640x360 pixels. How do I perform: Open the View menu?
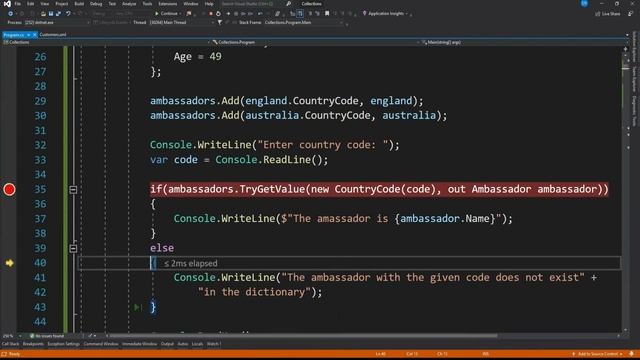click(44, 4)
